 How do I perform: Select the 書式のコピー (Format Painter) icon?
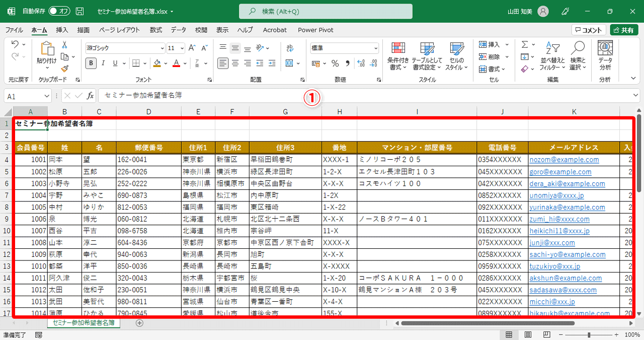click(66, 68)
